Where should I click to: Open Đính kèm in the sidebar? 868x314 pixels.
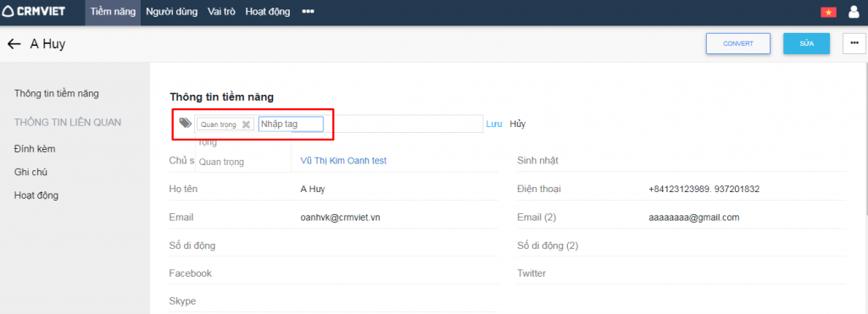[x=35, y=149]
